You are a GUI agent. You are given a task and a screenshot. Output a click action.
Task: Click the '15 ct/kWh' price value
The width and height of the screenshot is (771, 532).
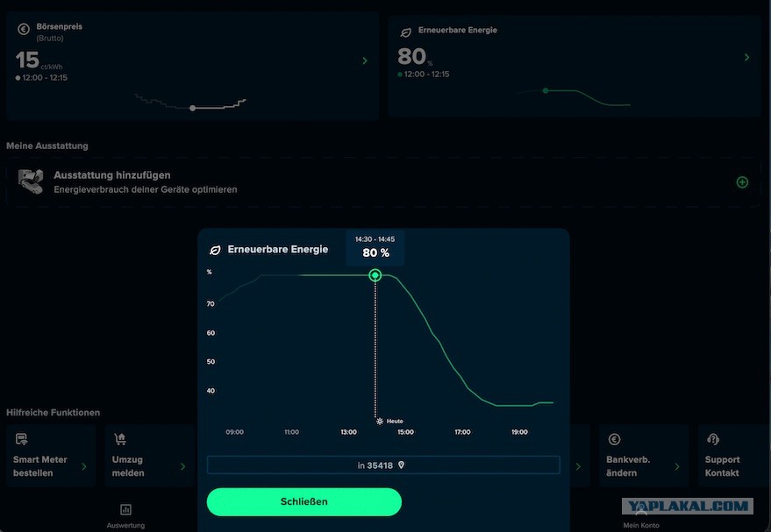point(39,60)
